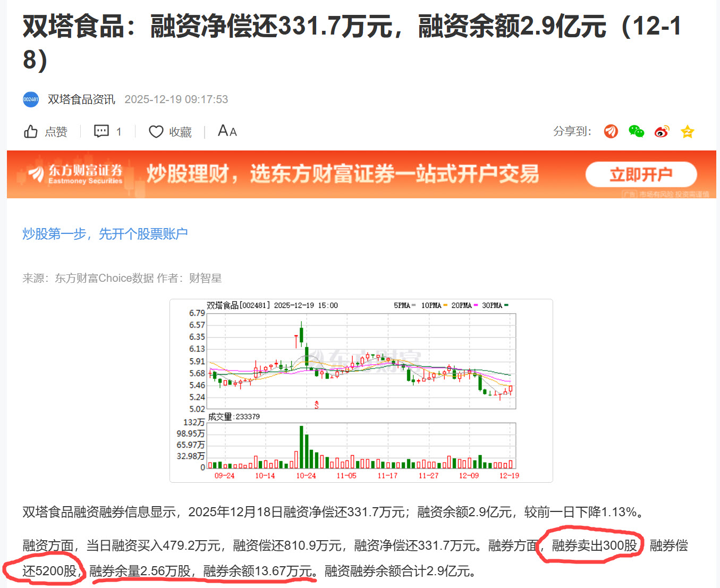Click the thumbs-up like icon
This screenshot has height=588, width=720.
[x=31, y=131]
